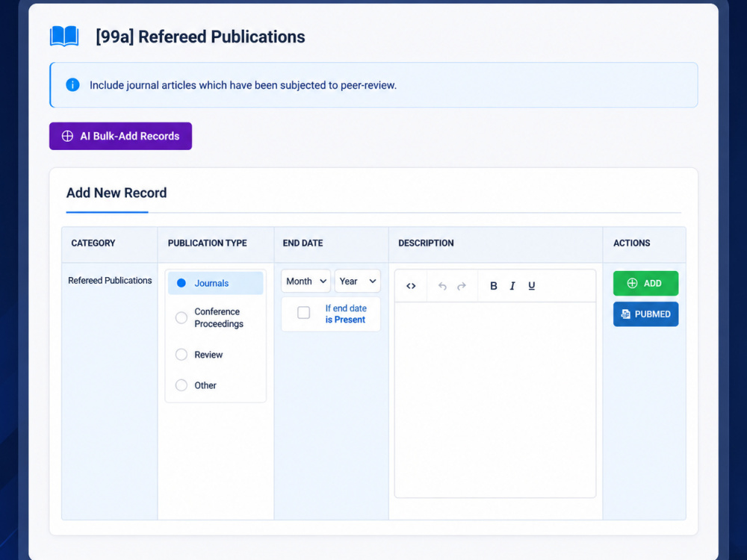Image resolution: width=747 pixels, height=560 pixels.
Task: Click the 'If end date is Present' label
Action: click(346, 314)
